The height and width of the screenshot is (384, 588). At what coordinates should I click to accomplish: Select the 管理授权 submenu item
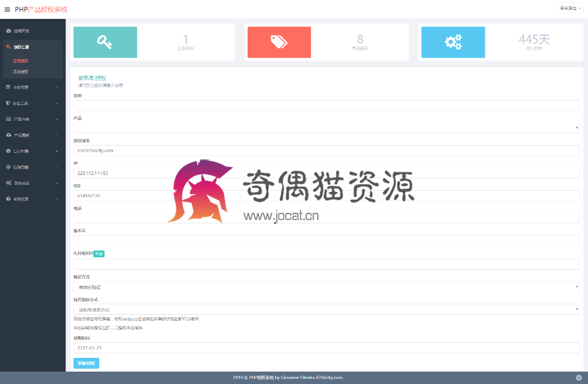click(21, 61)
